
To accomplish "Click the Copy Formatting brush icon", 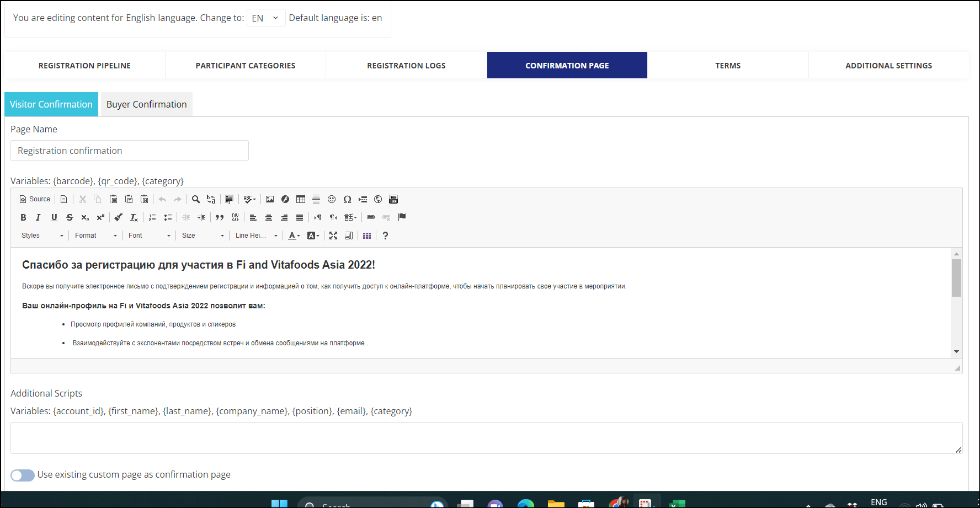I will [x=118, y=217].
